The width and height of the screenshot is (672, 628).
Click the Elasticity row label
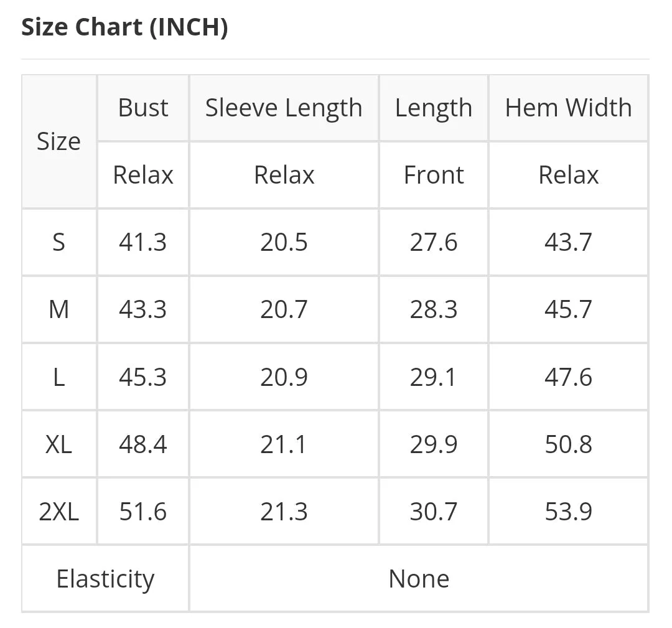click(105, 579)
